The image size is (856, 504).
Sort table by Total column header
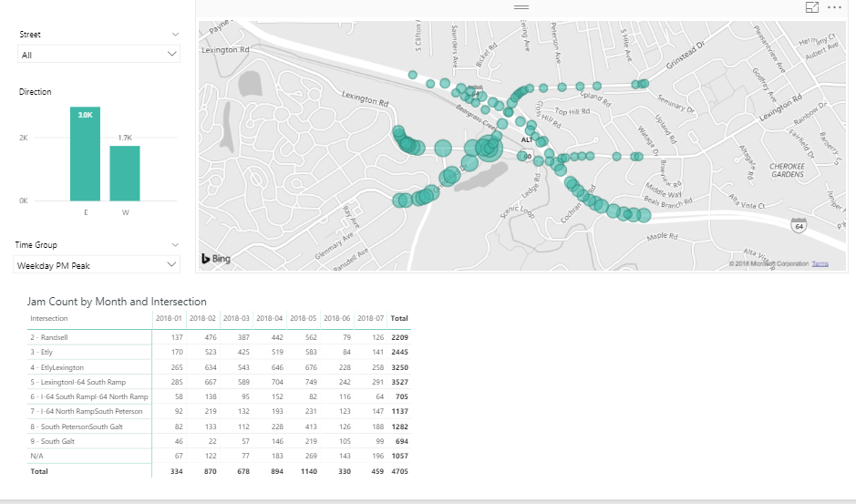[398, 319]
